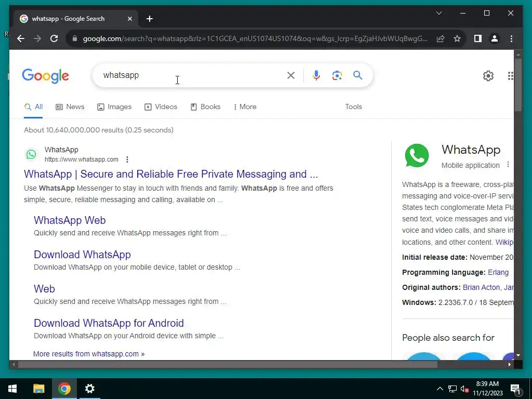Go back using Chrome's back arrow
The height and width of the screenshot is (399, 532).
coord(21,38)
